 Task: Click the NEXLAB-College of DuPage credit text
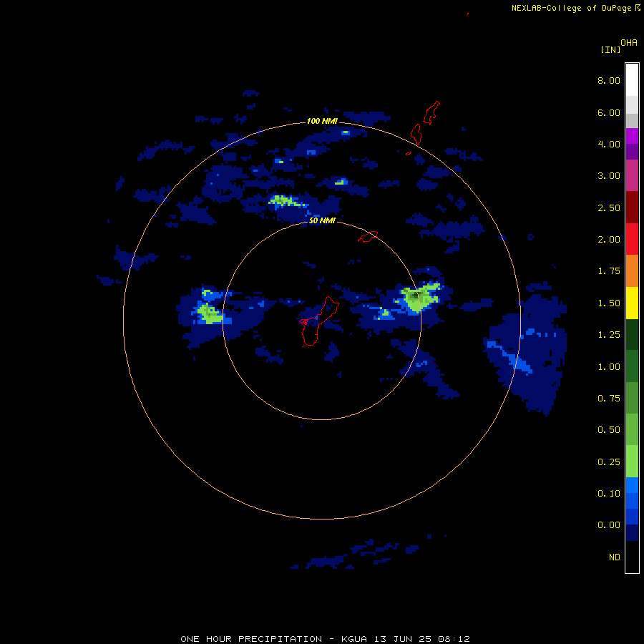(x=575, y=8)
